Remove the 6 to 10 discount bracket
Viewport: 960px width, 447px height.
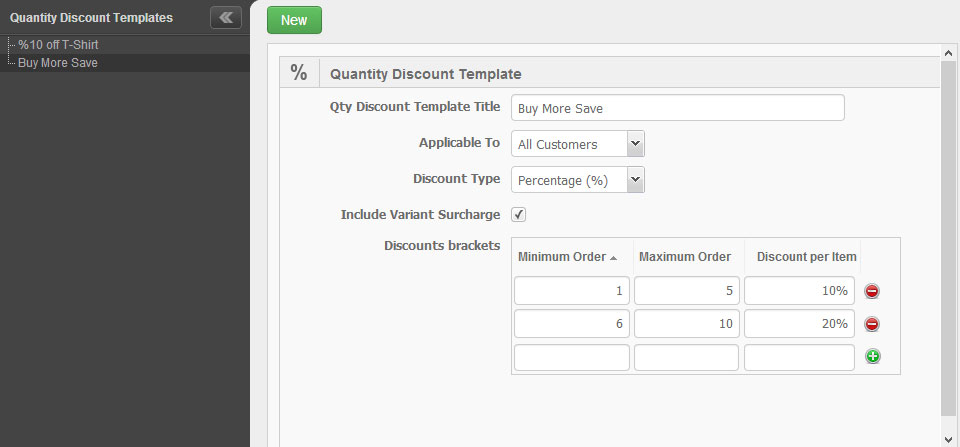click(872, 324)
